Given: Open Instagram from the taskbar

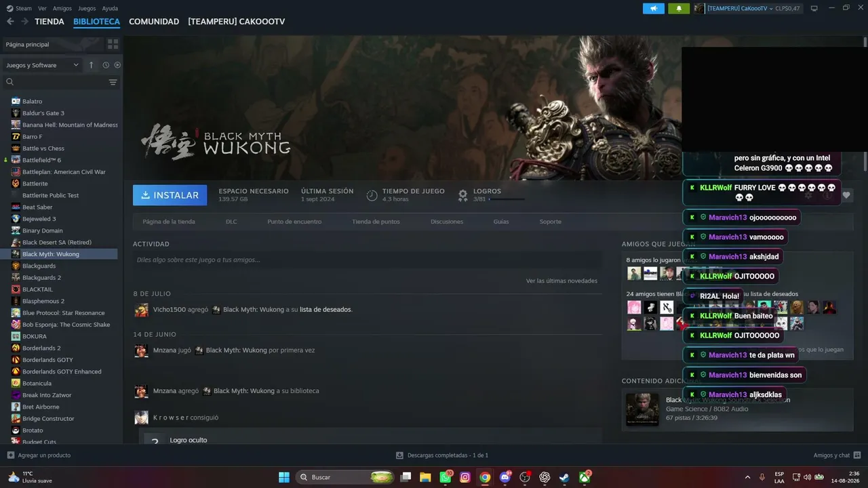Looking at the screenshot, I should (x=465, y=477).
